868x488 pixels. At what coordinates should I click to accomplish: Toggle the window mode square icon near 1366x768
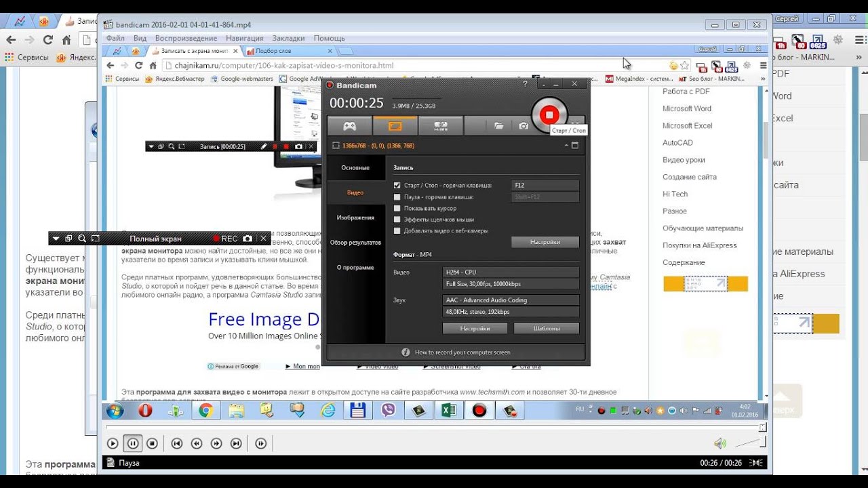pyautogui.click(x=575, y=146)
